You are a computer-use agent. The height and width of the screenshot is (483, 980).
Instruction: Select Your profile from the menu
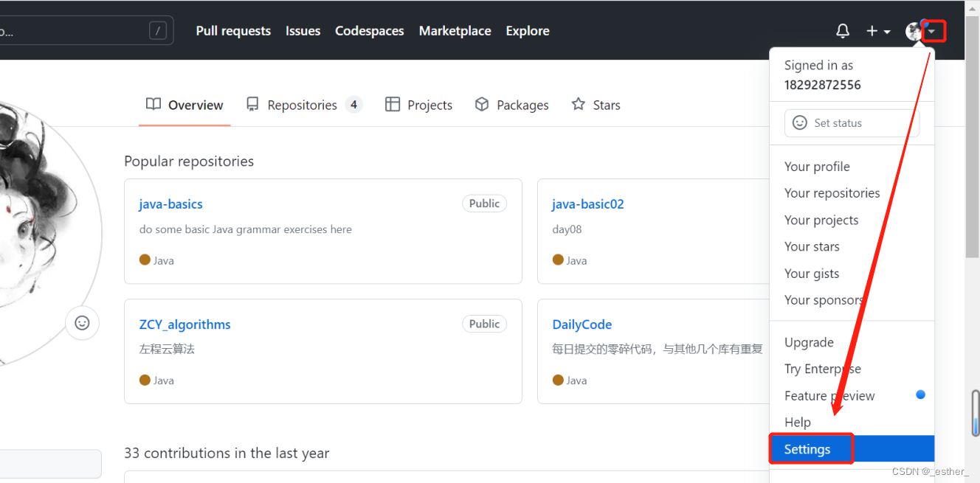[852, 167]
